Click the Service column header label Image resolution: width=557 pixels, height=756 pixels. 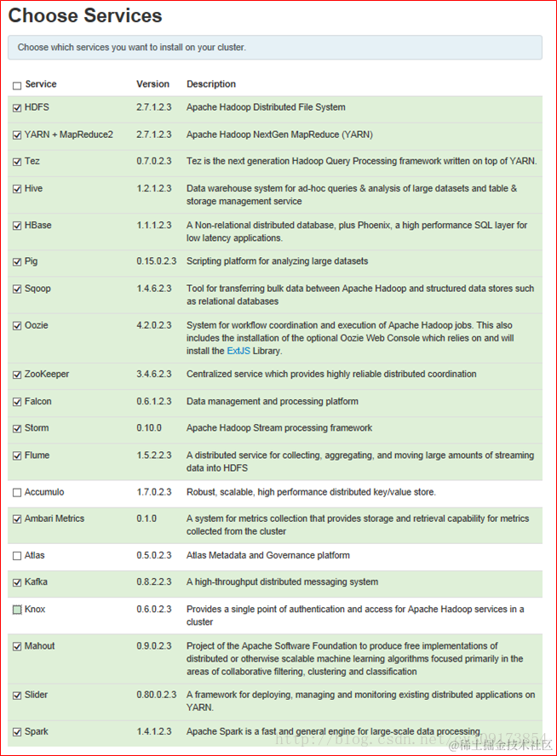(x=41, y=84)
